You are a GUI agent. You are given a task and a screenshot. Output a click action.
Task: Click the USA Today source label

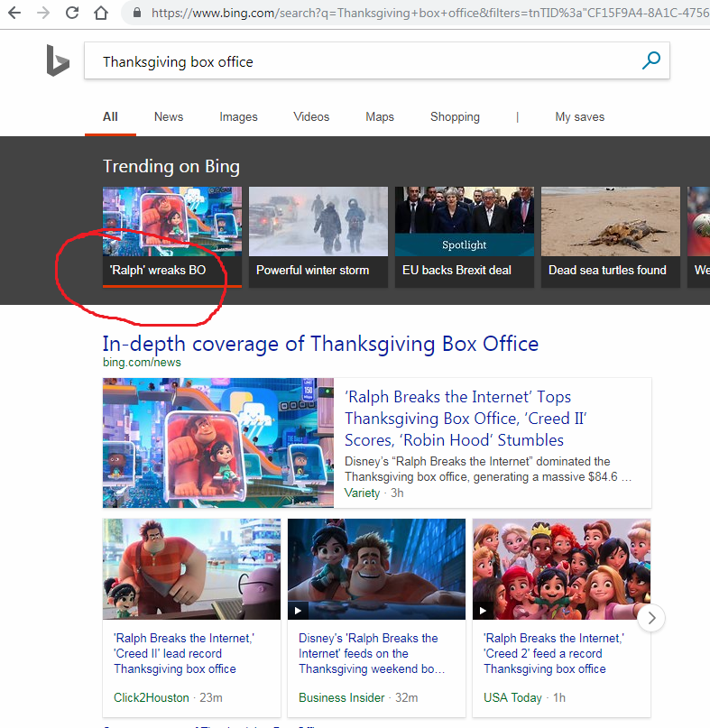pos(512,697)
